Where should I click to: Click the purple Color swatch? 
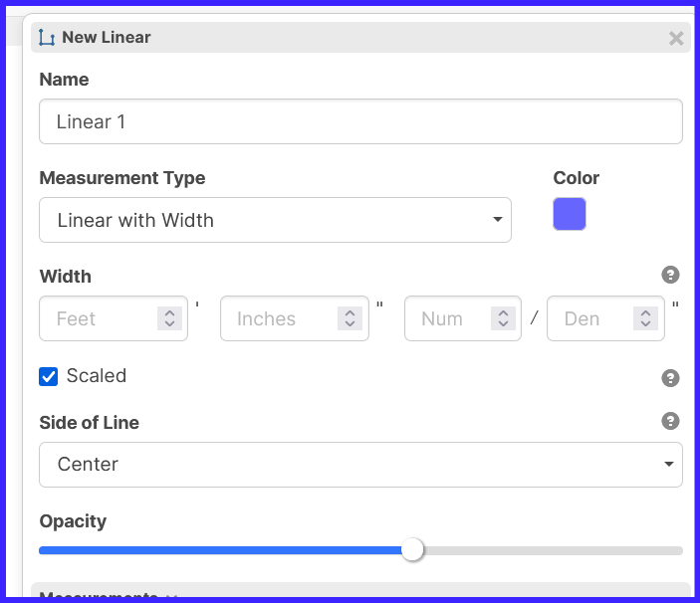[x=570, y=214]
